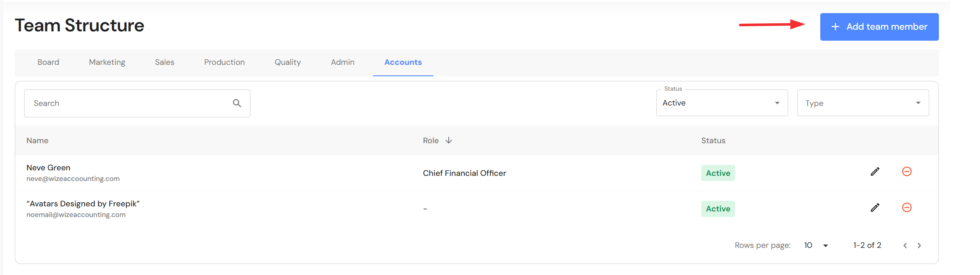Go to next page of results
This screenshot has height=275, width=980.
point(919,245)
